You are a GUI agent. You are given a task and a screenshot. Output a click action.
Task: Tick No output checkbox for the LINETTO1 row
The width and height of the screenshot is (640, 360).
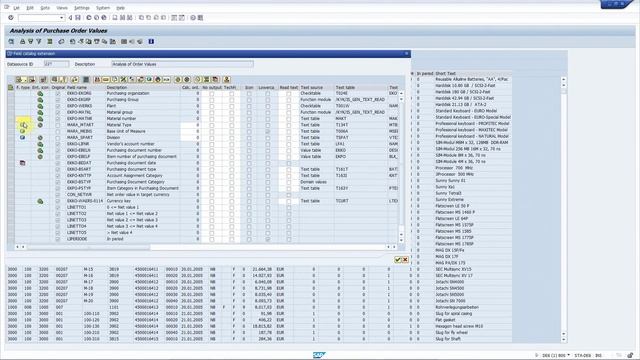[x=211, y=207]
